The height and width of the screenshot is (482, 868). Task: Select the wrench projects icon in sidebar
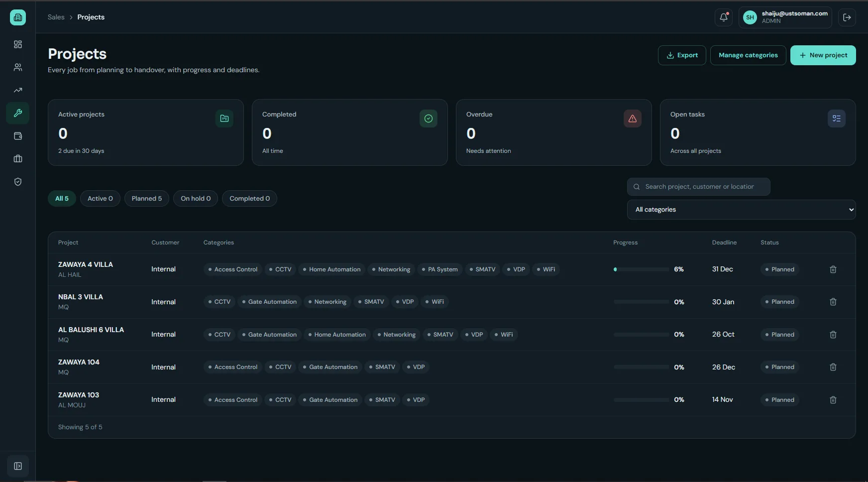tap(18, 113)
